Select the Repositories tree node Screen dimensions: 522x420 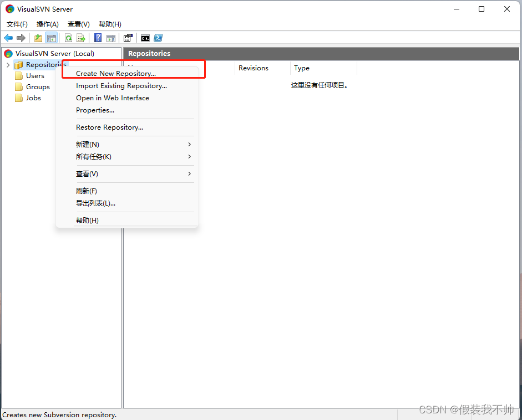[46, 64]
